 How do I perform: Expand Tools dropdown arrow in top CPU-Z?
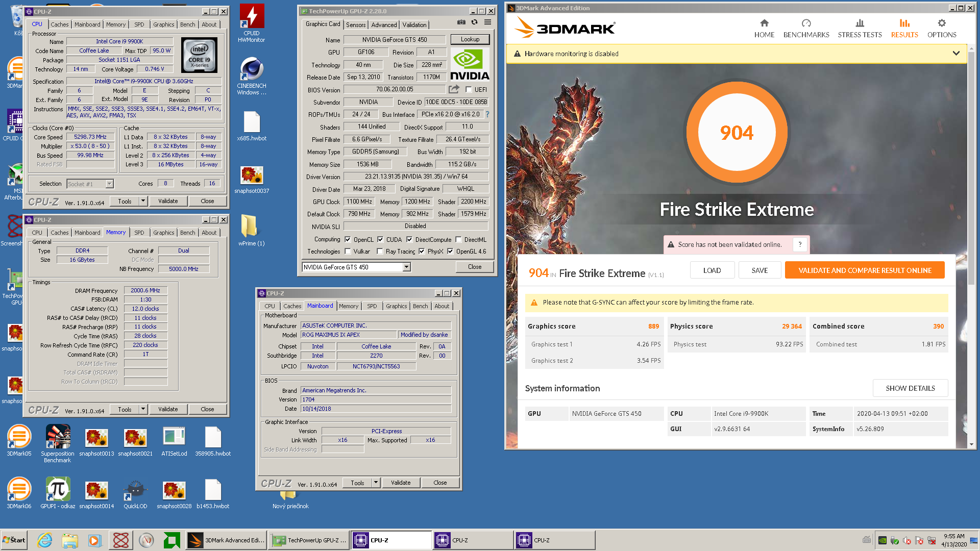click(143, 201)
